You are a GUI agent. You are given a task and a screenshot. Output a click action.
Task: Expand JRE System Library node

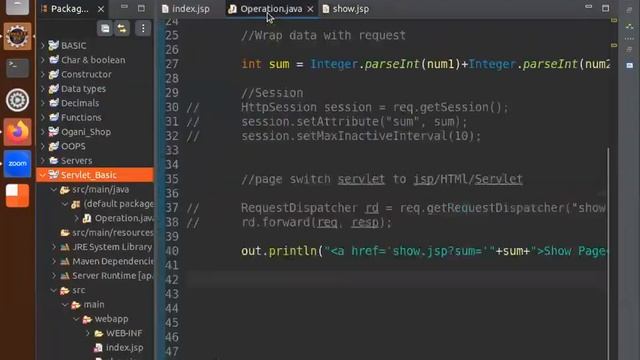(x=54, y=247)
